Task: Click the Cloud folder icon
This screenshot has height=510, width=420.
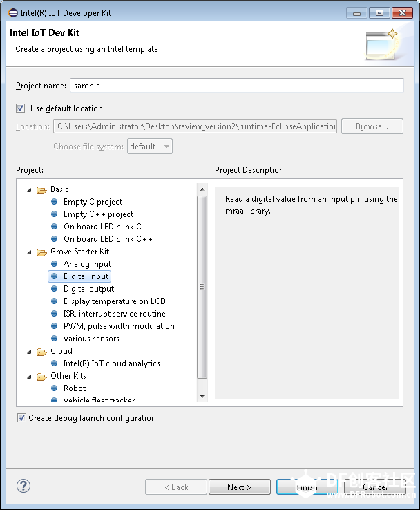Action: (41, 352)
